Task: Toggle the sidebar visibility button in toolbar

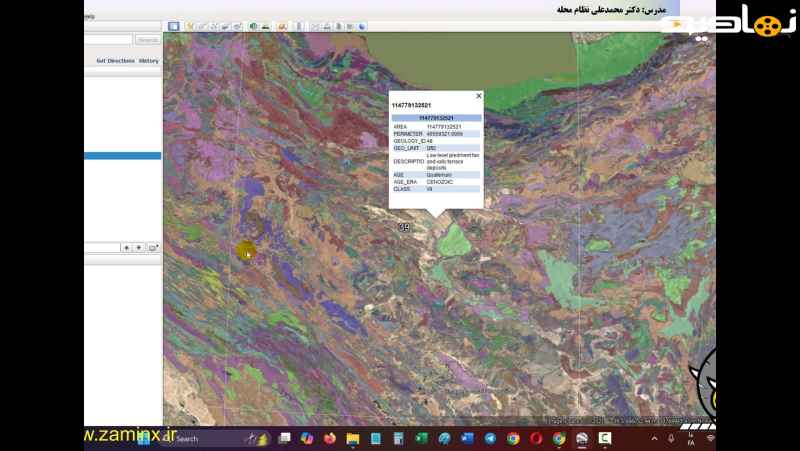Action: 173,26
